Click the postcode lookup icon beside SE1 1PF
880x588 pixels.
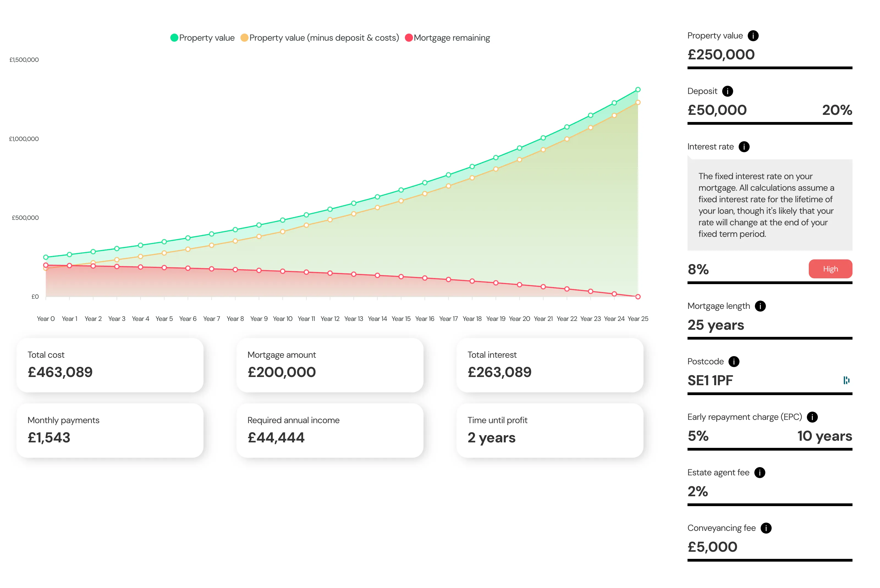(x=846, y=380)
